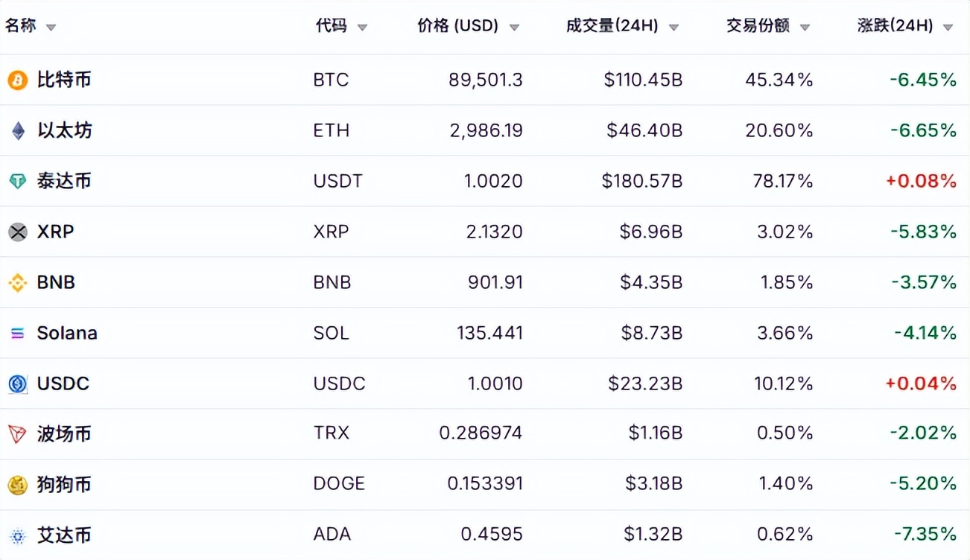Open the 代码 column sort dropdown arrow

[362, 28]
